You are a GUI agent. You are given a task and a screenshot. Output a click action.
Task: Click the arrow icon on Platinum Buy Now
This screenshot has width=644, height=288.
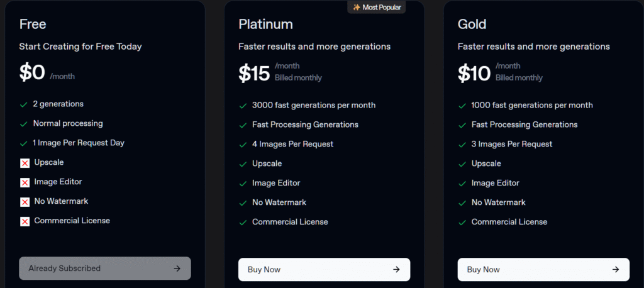396,270
